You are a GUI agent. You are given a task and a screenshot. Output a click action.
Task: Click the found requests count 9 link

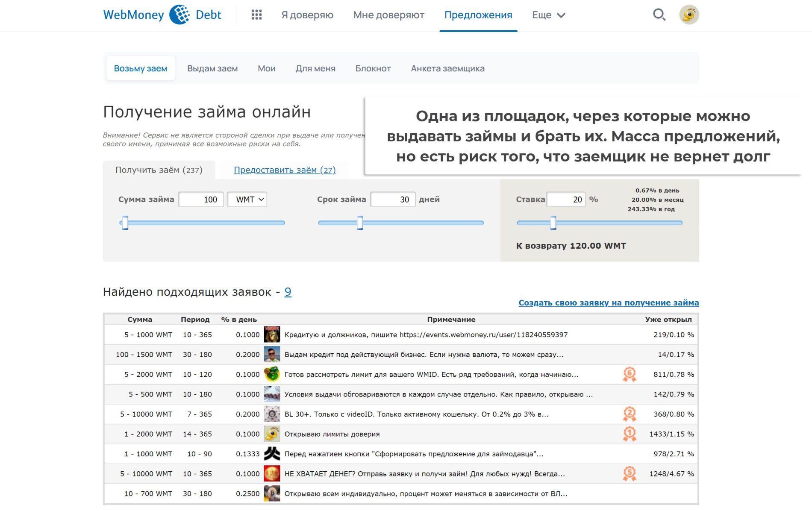pos(288,292)
